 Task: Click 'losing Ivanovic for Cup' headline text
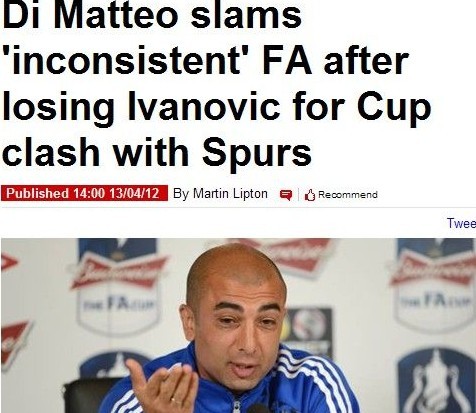point(216,108)
